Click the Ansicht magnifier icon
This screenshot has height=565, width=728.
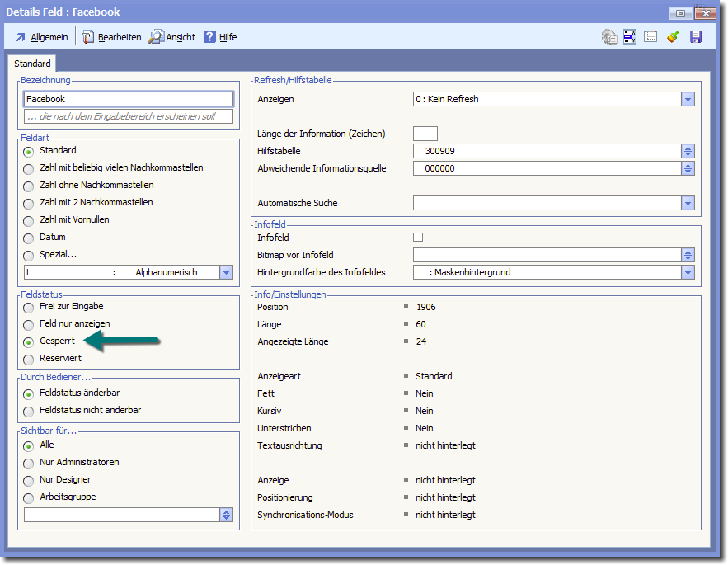(156, 37)
